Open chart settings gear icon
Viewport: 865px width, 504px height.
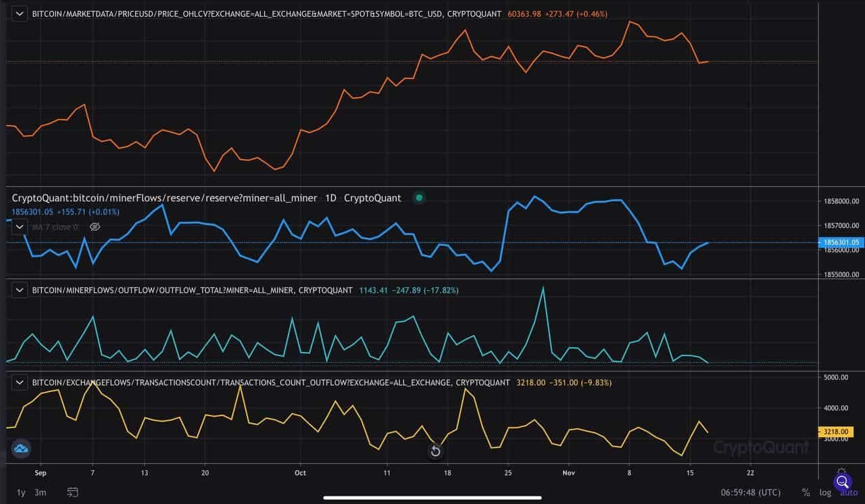[841, 472]
